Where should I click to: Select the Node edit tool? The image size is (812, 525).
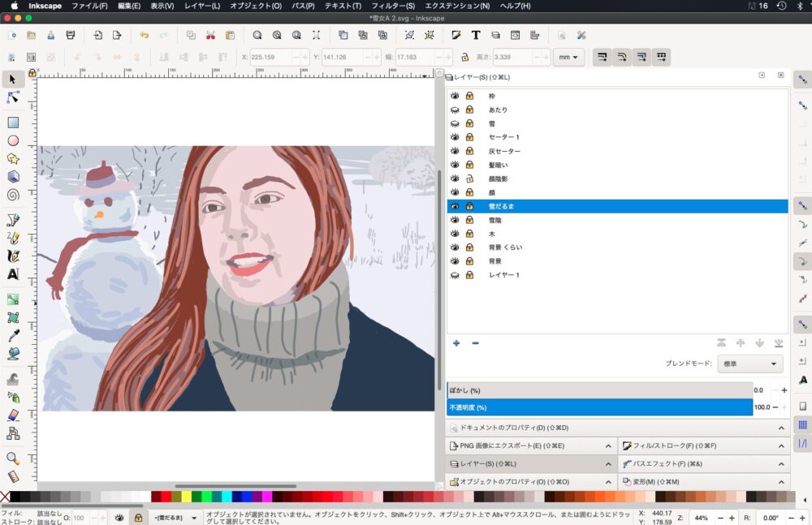click(x=13, y=97)
